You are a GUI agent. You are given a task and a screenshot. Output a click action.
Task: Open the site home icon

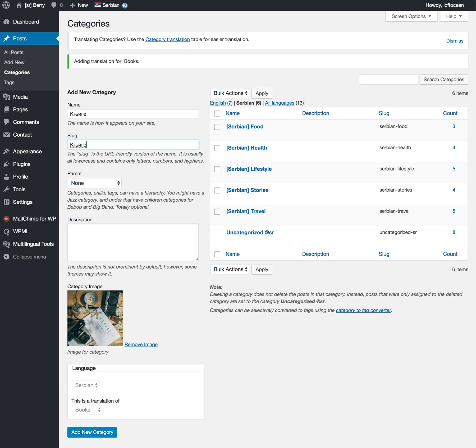19,5
